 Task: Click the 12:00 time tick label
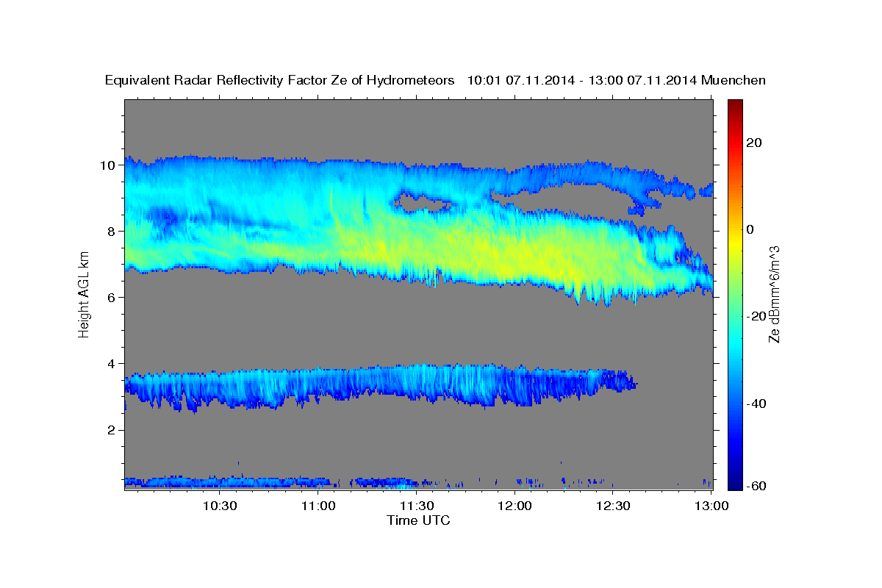(514, 506)
